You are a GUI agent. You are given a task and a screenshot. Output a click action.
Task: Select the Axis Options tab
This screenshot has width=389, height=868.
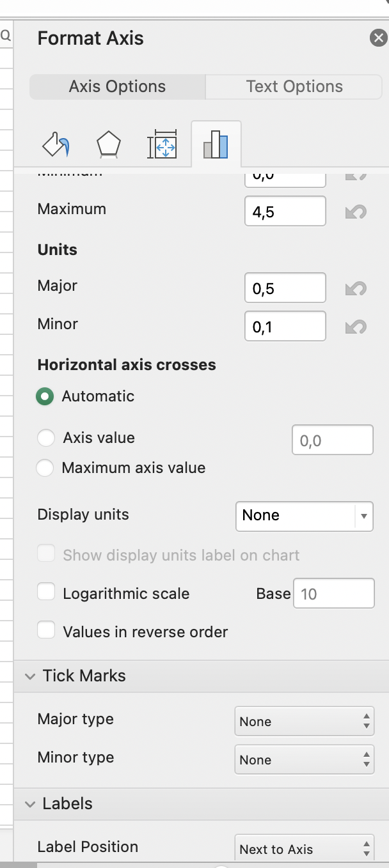[117, 86]
